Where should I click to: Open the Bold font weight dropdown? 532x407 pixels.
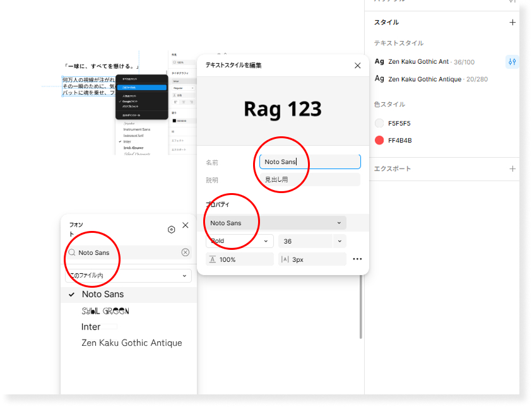click(239, 241)
